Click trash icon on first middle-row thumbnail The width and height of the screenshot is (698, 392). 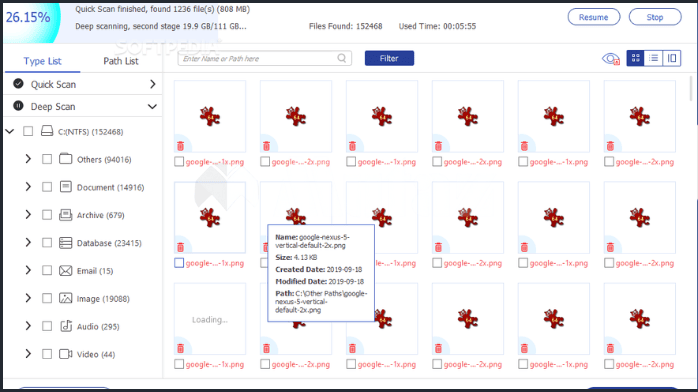tap(180, 247)
